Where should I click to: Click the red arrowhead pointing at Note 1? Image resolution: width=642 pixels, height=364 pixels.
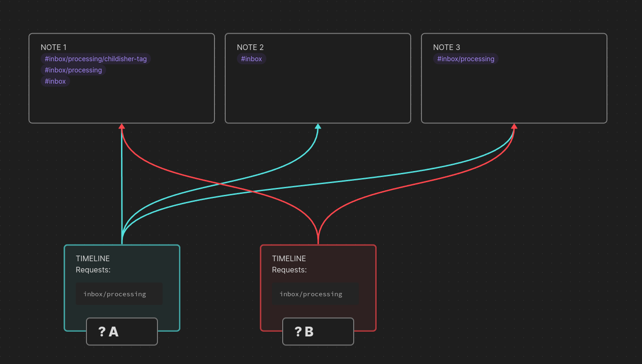point(121,127)
